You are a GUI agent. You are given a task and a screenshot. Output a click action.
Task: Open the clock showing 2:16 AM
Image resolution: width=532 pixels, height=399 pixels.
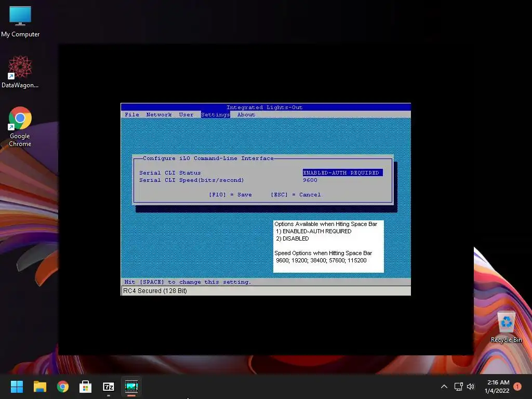coord(497,387)
